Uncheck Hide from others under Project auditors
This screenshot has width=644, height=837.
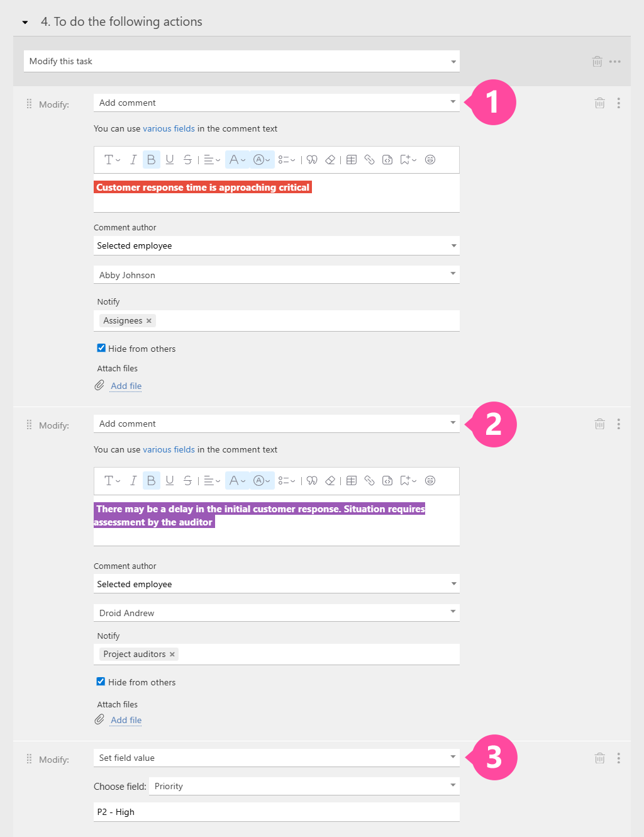(101, 682)
